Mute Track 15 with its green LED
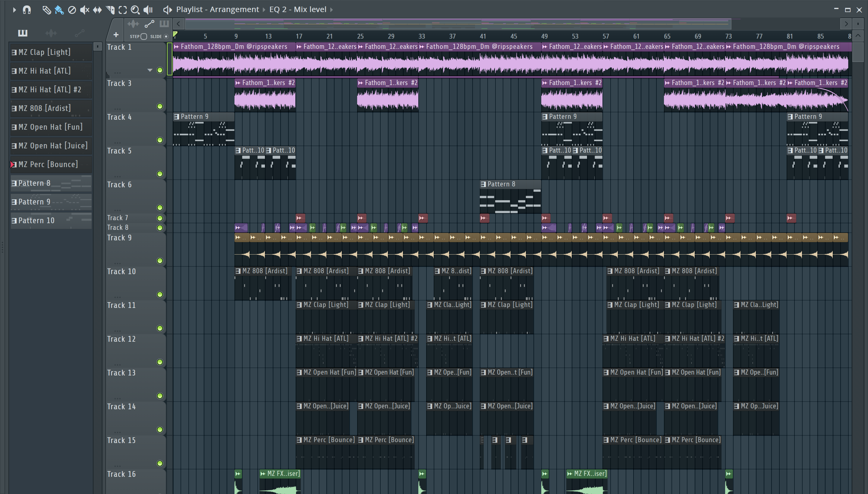The height and width of the screenshot is (494, 868). [x=160, y=463]
